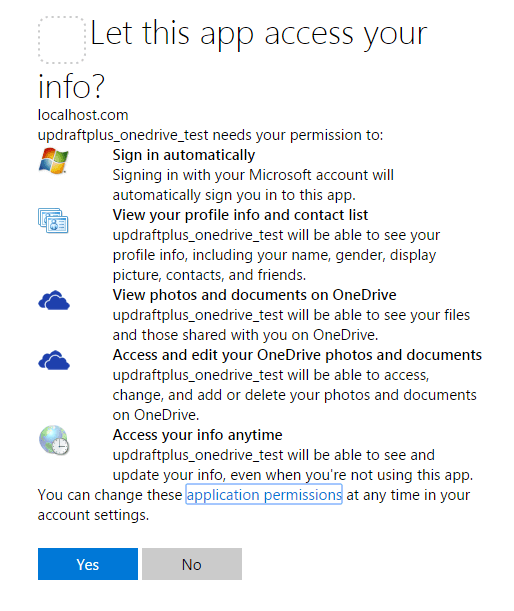
Task: Click the localhost.com domain text
Action: [x=83, y=115]
